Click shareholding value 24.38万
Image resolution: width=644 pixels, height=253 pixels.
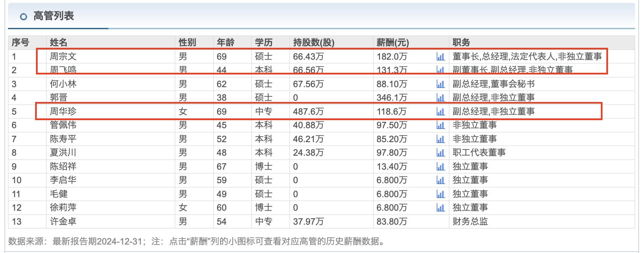tap(308, 153)
